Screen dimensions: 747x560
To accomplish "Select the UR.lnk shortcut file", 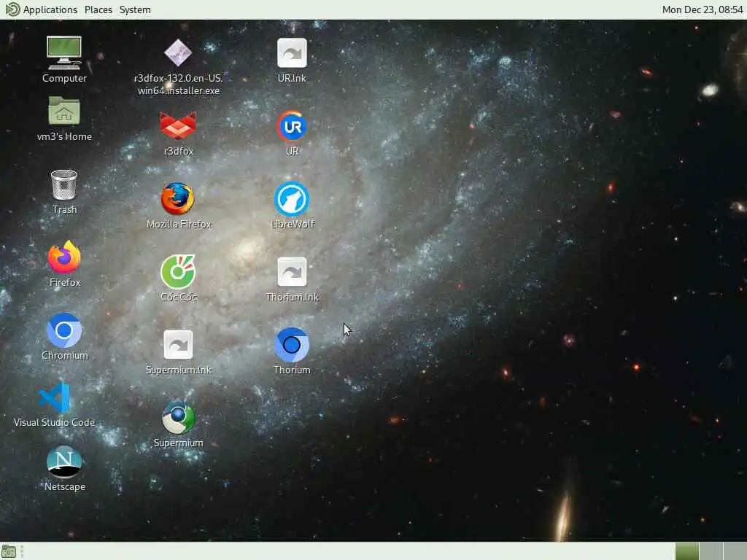I will click(292, 52).
